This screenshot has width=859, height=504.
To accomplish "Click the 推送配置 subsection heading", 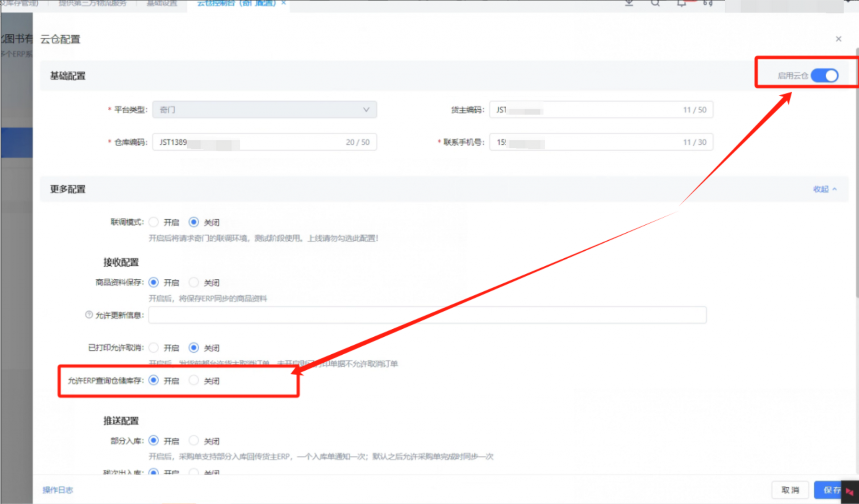I will (121, 421).
